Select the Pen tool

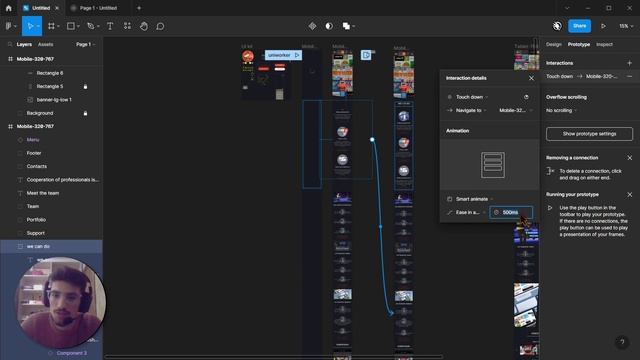pyautogui.click(x=91, y=26)
